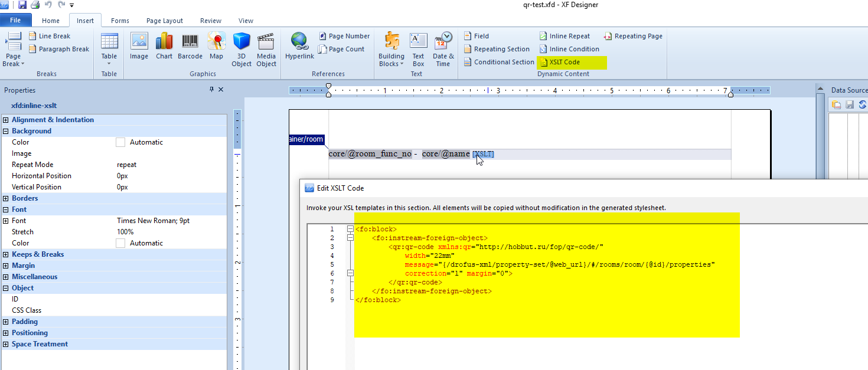Switch to the Page Layout tab
This screenshot has width=868, height=370.
pos(165,21)
